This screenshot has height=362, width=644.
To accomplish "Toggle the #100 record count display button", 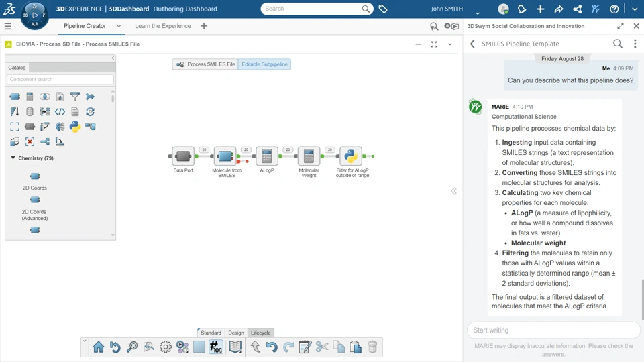I will (215, 347).
